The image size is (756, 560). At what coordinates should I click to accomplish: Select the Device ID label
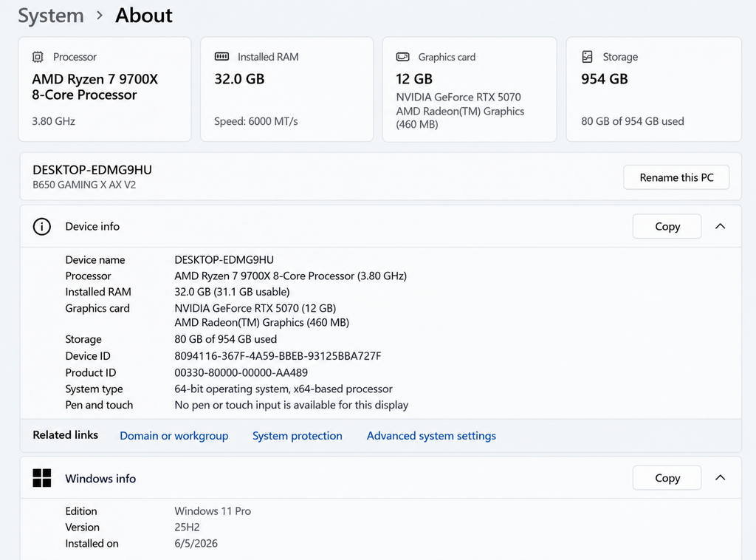click(x=88, y=356)
